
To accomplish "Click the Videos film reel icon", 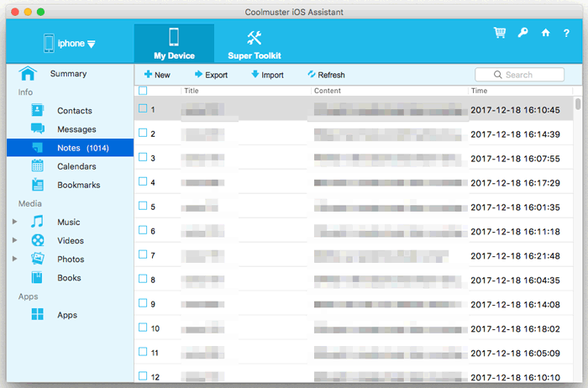I will tap(38, 240).
